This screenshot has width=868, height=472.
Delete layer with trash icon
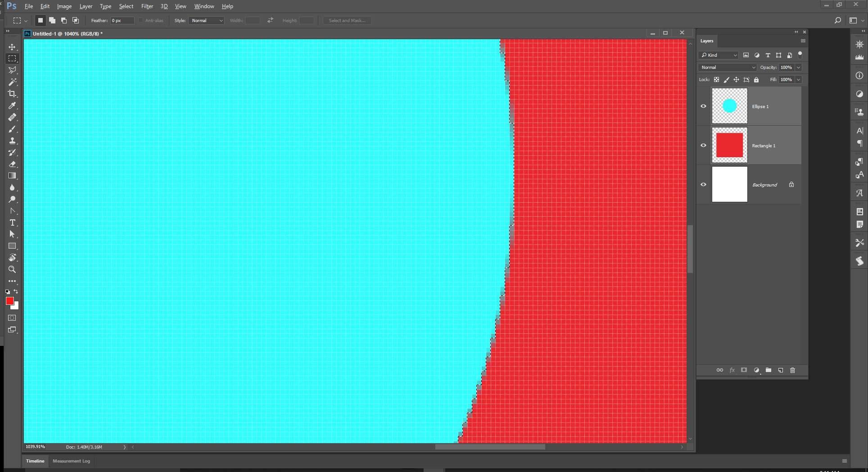point(793,370)
